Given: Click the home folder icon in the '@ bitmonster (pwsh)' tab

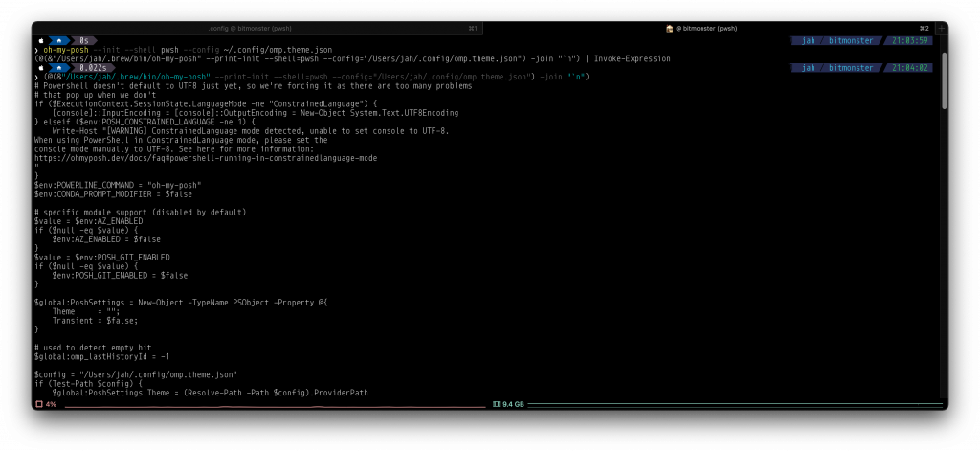Looking at the screenshot, I should [669, 28].
